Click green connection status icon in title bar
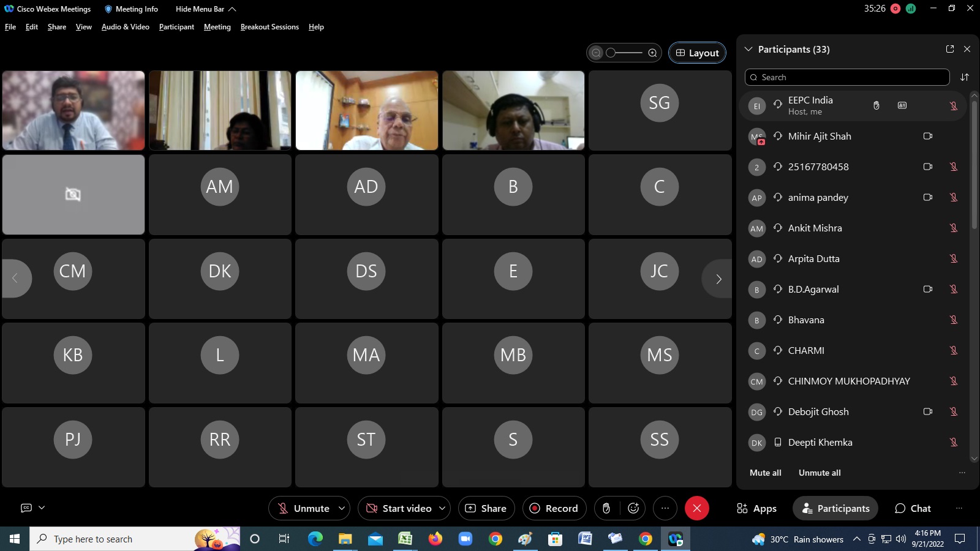 [911, 9]
